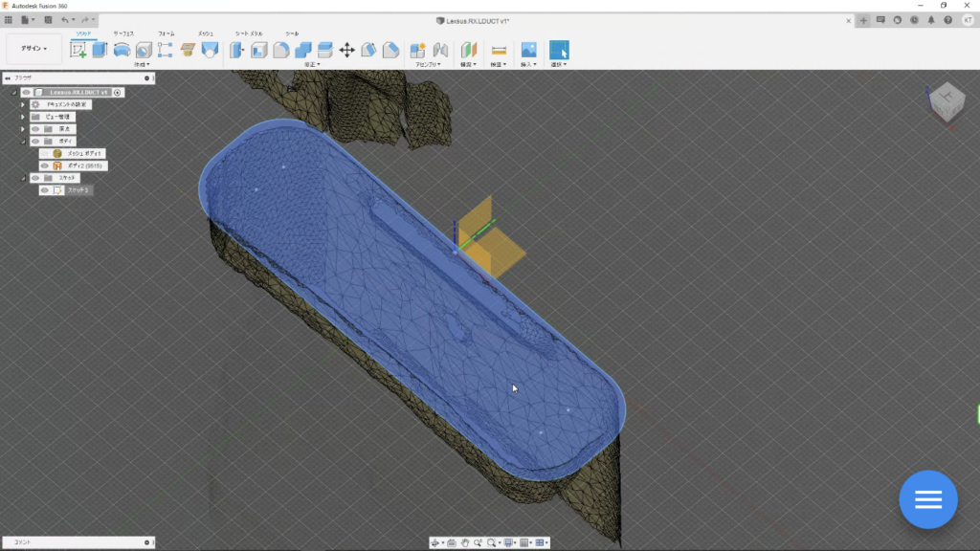Image resolution: width=980 pixels, height=551 pixels.
Task: Switch to the Sheet Metal tab
Action: [249, 33]
